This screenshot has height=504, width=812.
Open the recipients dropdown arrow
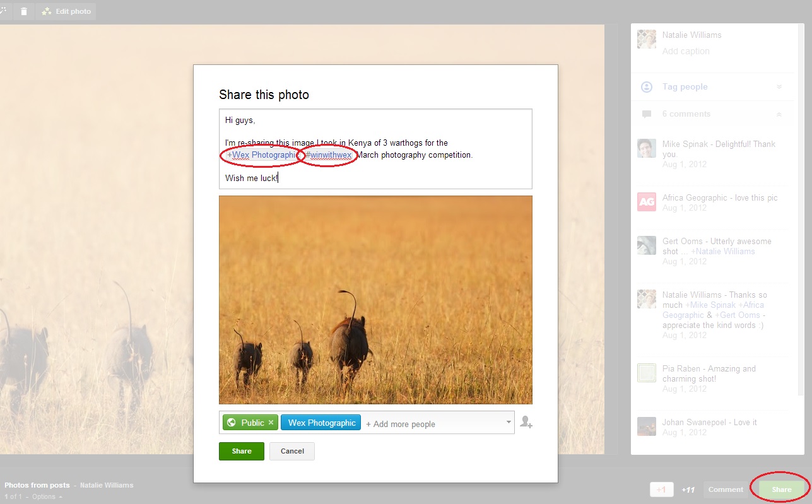[509, 422]
